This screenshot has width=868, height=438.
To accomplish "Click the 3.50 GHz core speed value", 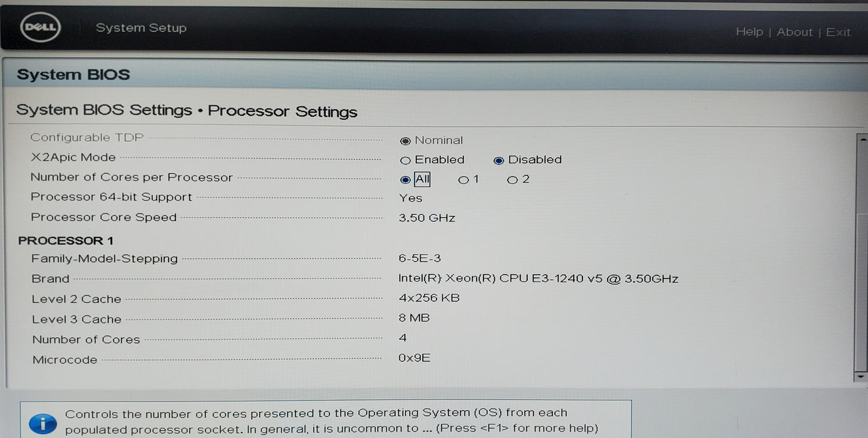I will 427,218.
